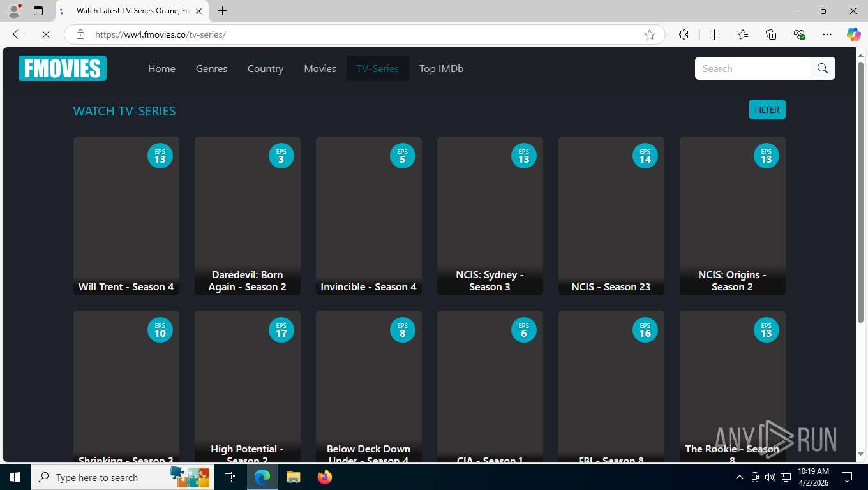Open Below Deck Down Under card
This screenshot has height=490, width=868.
(x=369, y=387)
